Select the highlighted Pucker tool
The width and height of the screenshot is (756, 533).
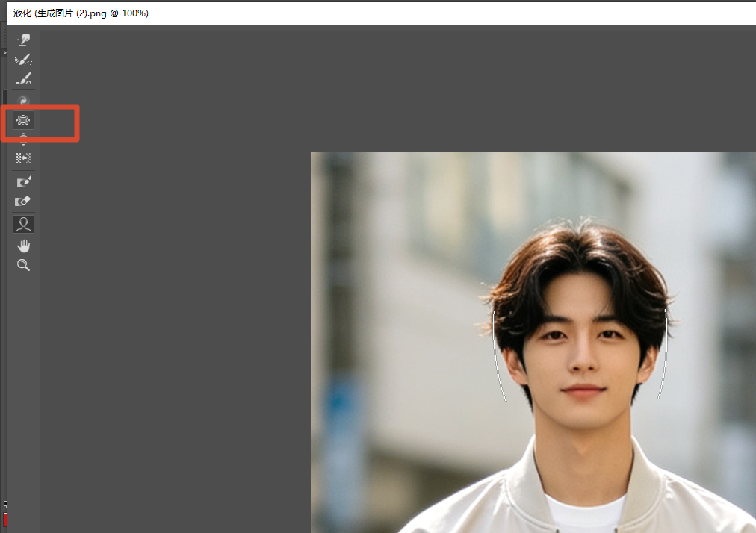click(23, 120)
